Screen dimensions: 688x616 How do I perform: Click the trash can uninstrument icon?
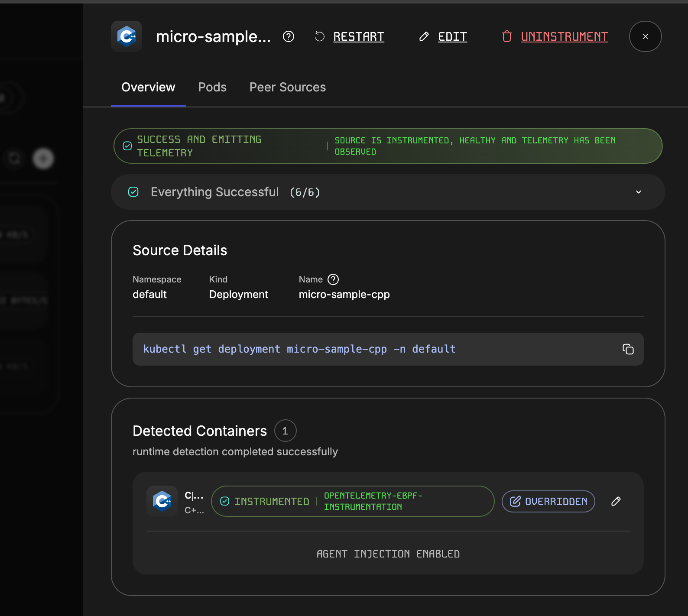pos(507,36)
